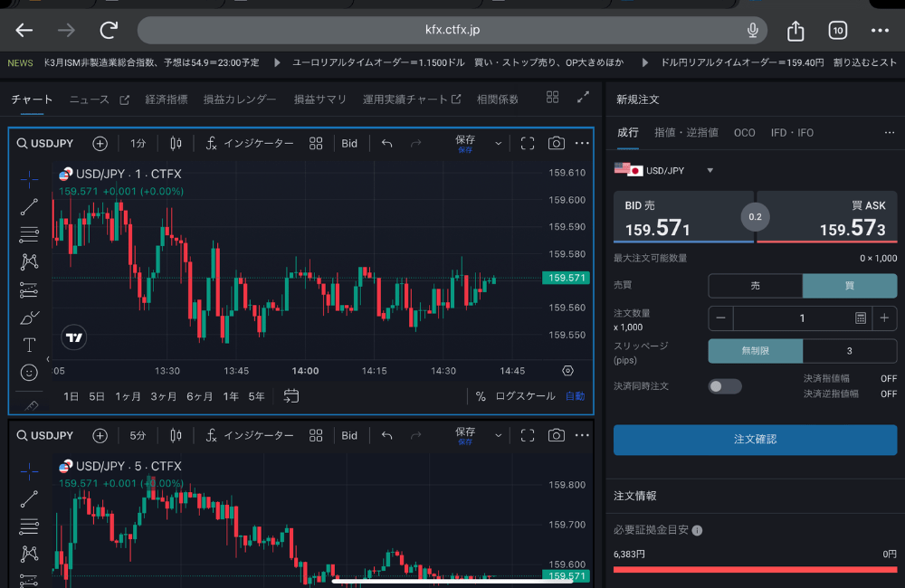This screenshot has height=588, width=905.
Task: Select the forecast and measure tool in the 1分 chart
Action: [x=29, y=289]
